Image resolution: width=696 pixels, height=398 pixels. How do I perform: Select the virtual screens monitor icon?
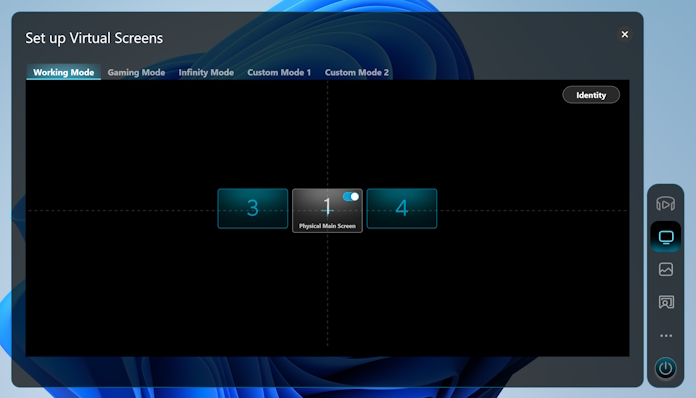tap(666, 237)
